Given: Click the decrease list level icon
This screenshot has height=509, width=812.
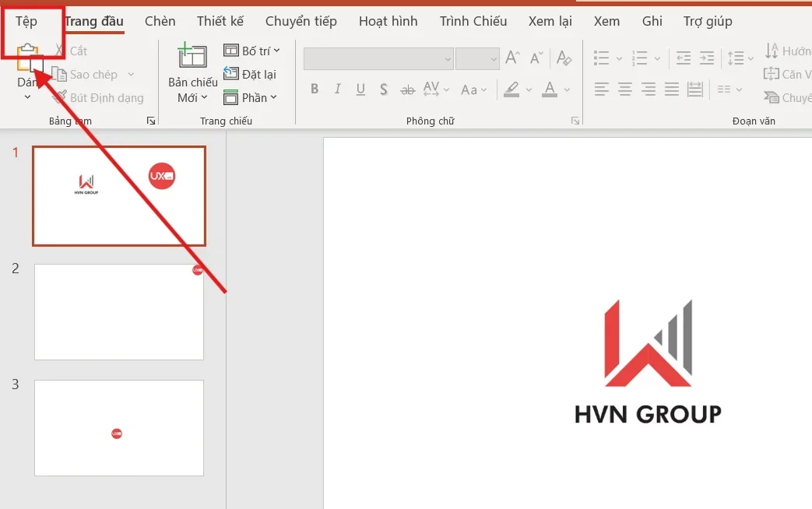Looking at the screenshot, I should click(x=684, y=58).
